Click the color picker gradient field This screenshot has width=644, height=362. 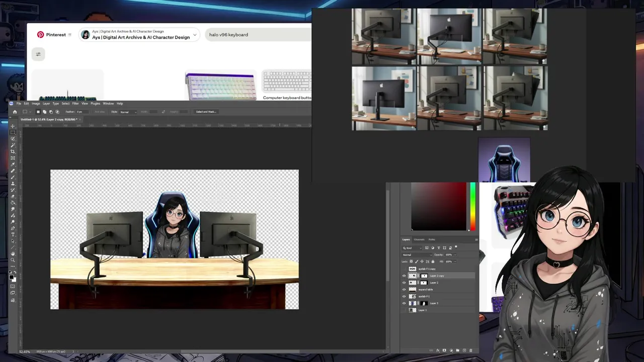(x=439, y=207)
